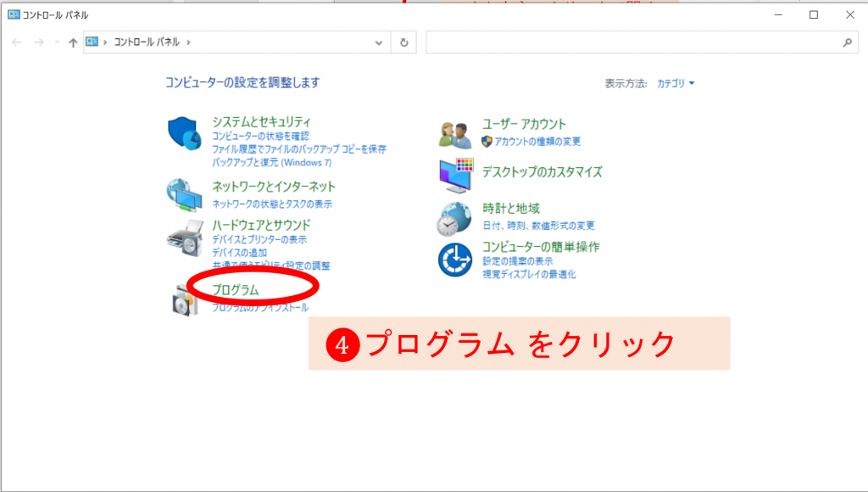This screenshot has width=868, height=492.
Task: Maximize the Control Panel window
Action: [813, 15]
